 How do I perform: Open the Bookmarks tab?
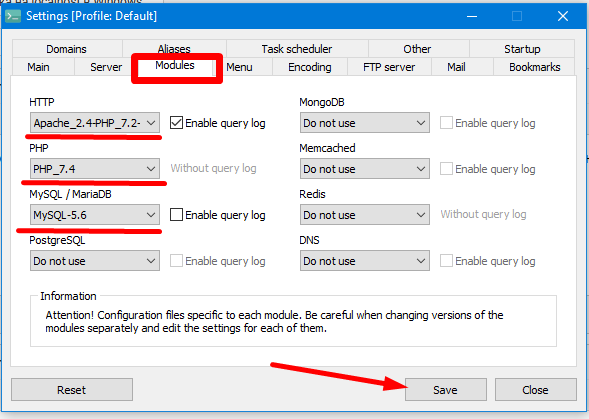535,67
